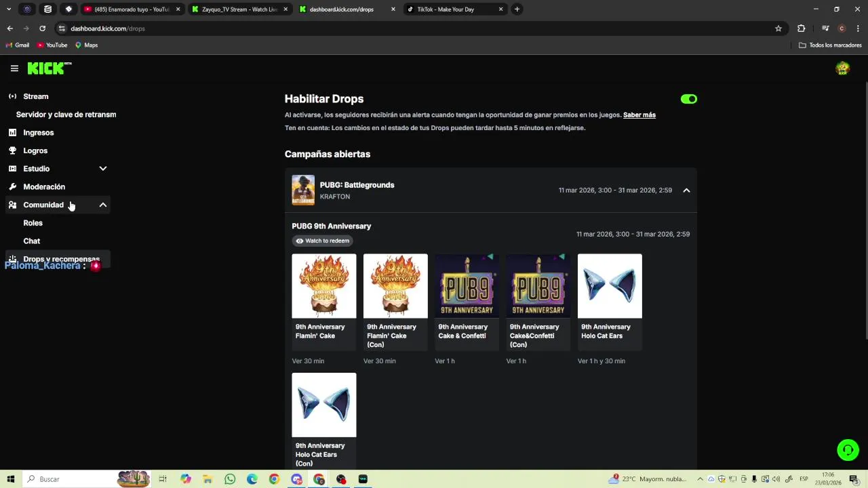Open Servidor y clave de retransmisión item
Image resolution: width=868 pixels, height=488 pixels.
[66, 115]
